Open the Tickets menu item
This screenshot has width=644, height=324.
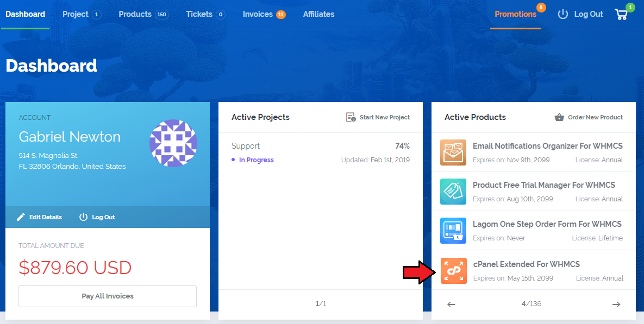click(199, 14)
